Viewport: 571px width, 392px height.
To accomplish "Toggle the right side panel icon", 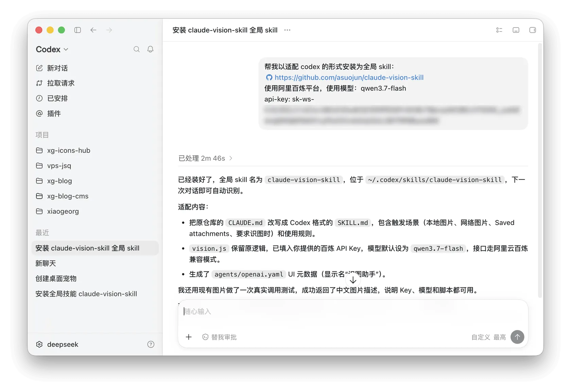I will [533, 30].
